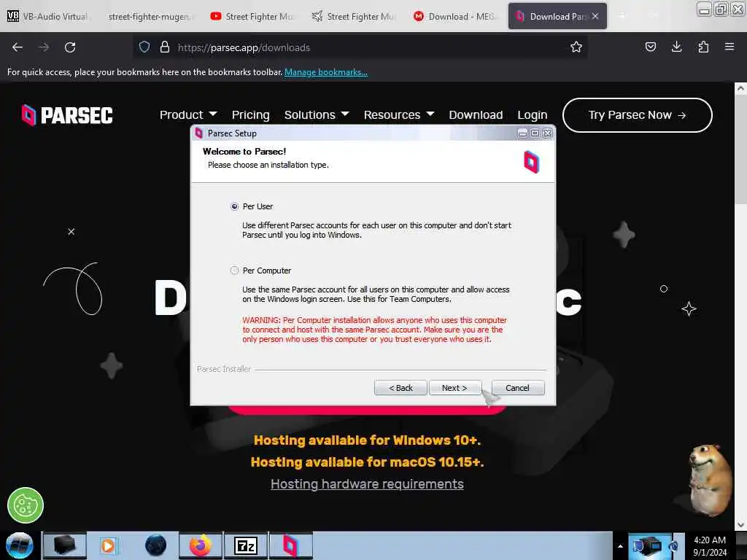Image resolution: width=747 pixels, height=560 pixels.
Task: Click the hamster desktop mascot
Action: [709, 480]
